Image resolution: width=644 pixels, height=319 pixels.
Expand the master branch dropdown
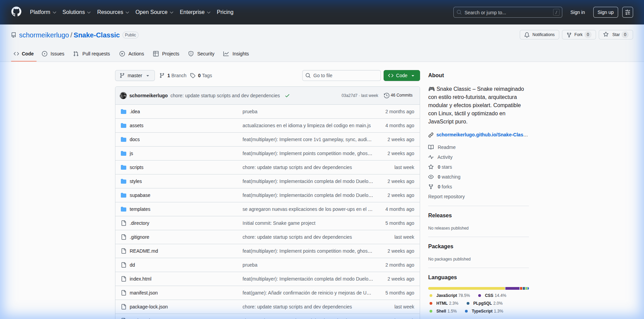[135, 75]
